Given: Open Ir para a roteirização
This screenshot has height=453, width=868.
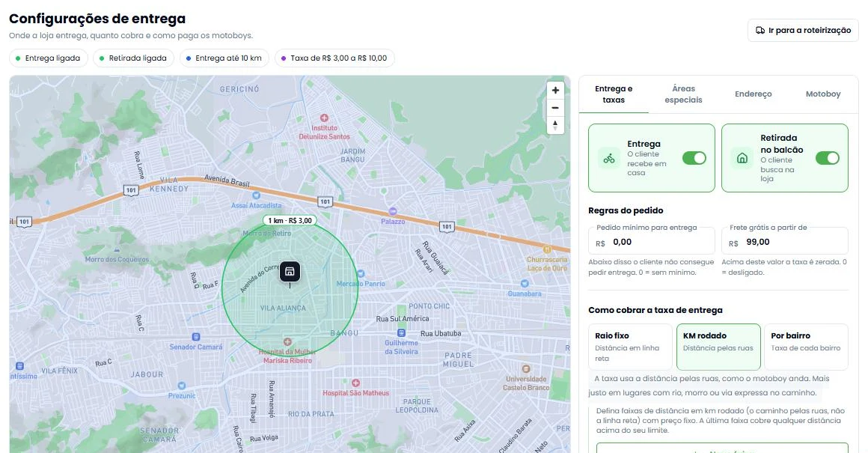Looking at the screenshot, I should (x=803, y=31).
